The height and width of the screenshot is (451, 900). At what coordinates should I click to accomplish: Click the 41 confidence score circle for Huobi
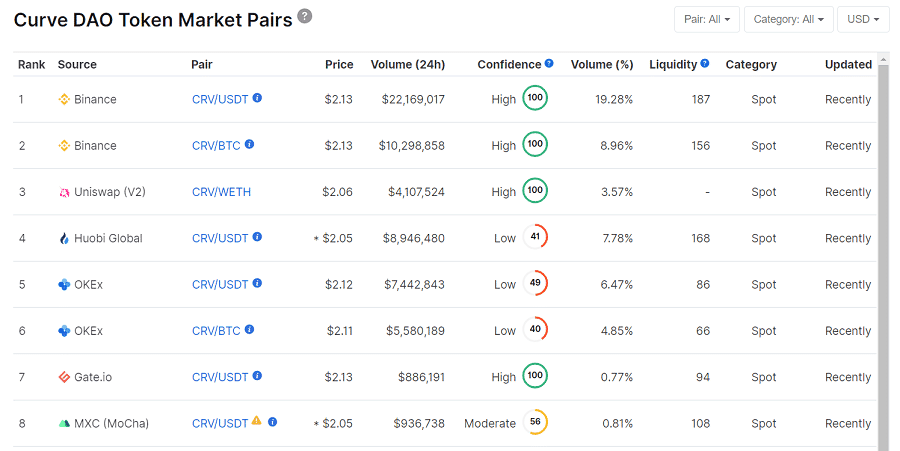[x=535, y=237]
